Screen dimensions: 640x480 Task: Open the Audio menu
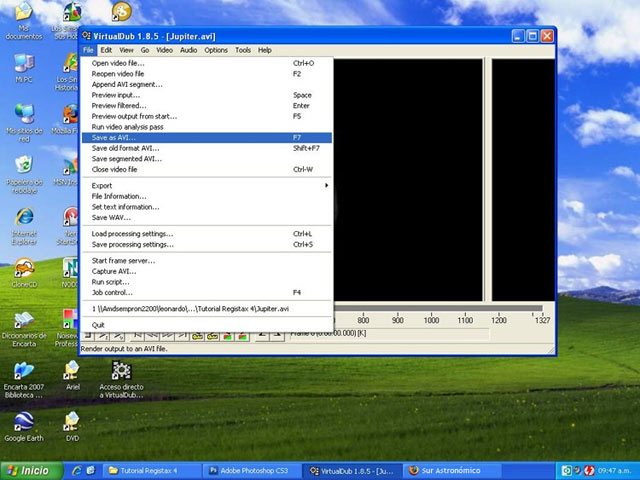[x=188, y=49]
